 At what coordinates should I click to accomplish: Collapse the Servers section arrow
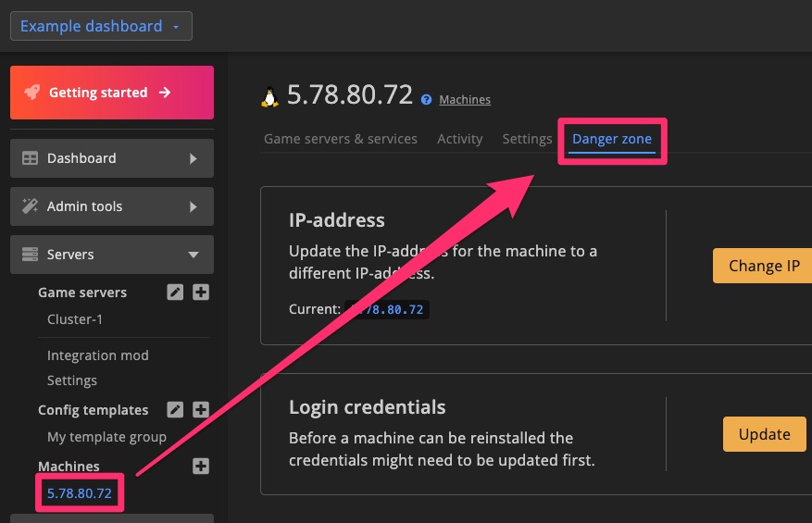click(x=193, y=255)
